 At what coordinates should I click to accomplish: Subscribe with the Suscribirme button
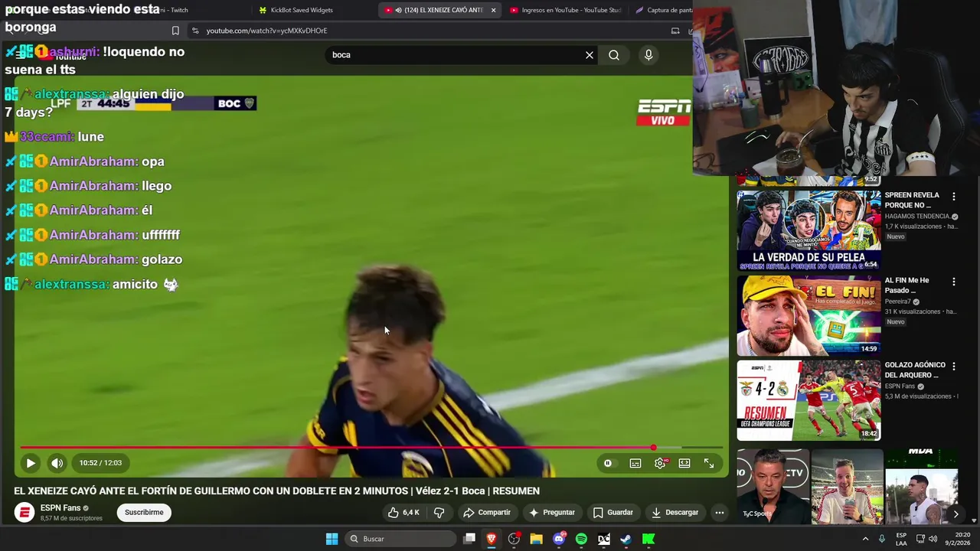tap(144, 512)
